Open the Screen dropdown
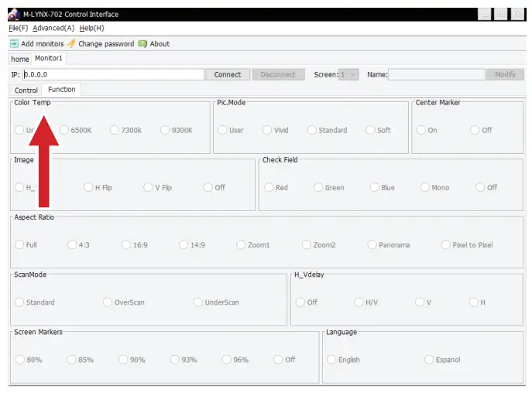Screen dimensions: 532x396 pos(348,74)
